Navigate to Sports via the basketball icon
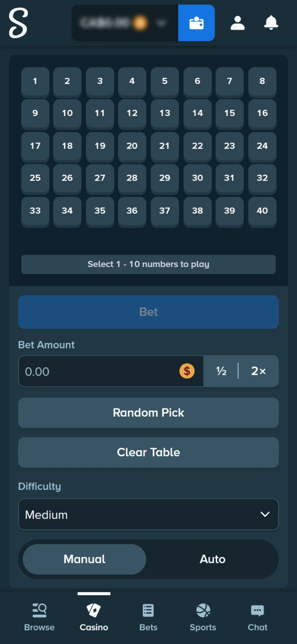This screenshot has height=644, width=297. [203, 615]
